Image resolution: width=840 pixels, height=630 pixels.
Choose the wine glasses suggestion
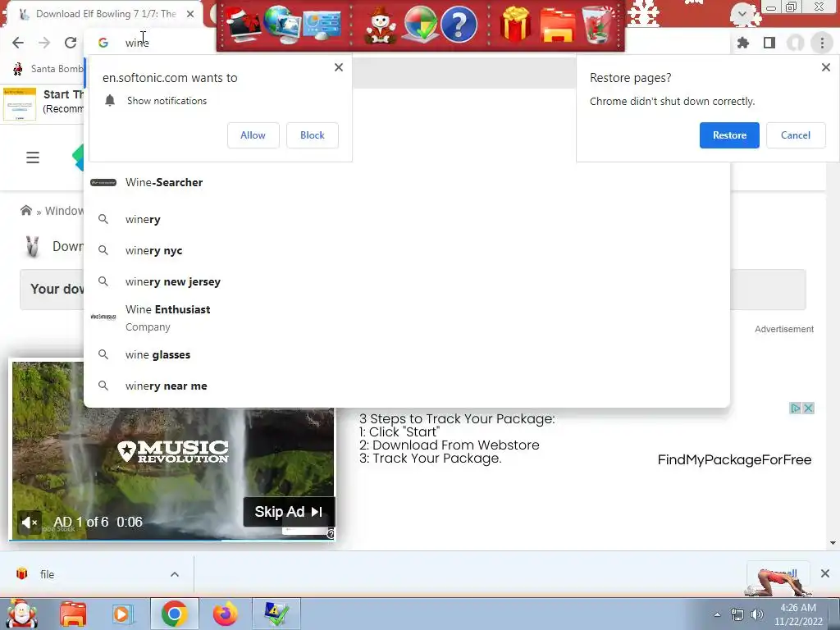pyautogui.click(x=407, y=354)
